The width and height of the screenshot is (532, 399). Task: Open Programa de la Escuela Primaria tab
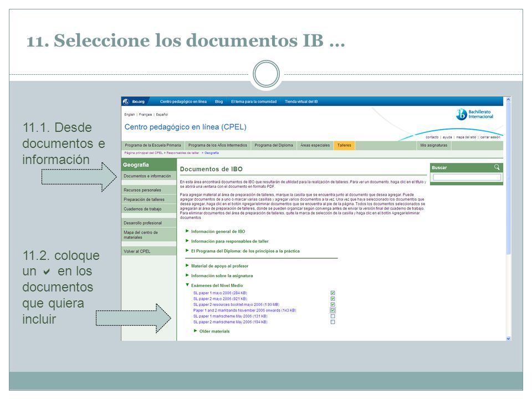pyautogui.click(x=153, y=145)
